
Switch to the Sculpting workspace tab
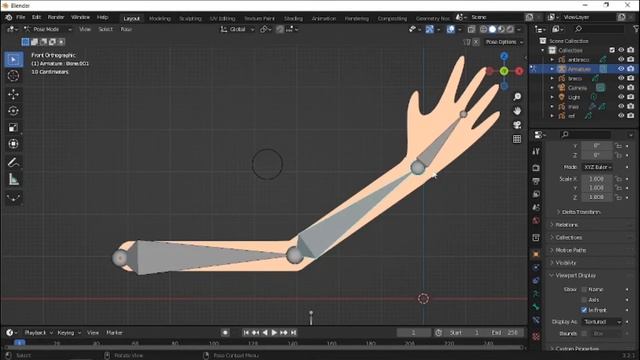click(190, 18)
